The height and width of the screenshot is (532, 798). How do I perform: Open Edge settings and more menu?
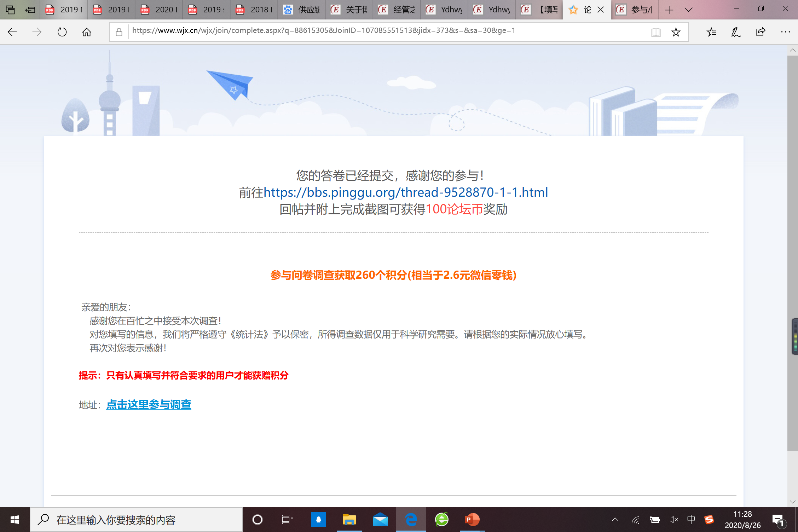[x=785, y=32]
